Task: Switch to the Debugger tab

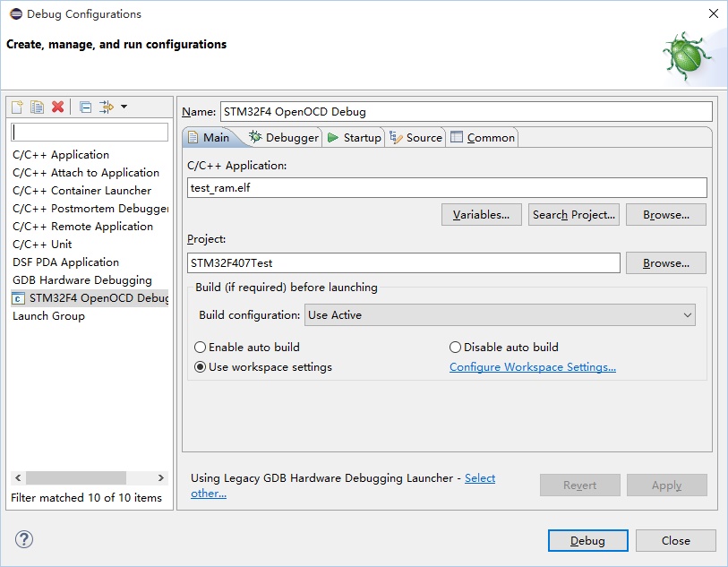Action: tap(283, 138)
